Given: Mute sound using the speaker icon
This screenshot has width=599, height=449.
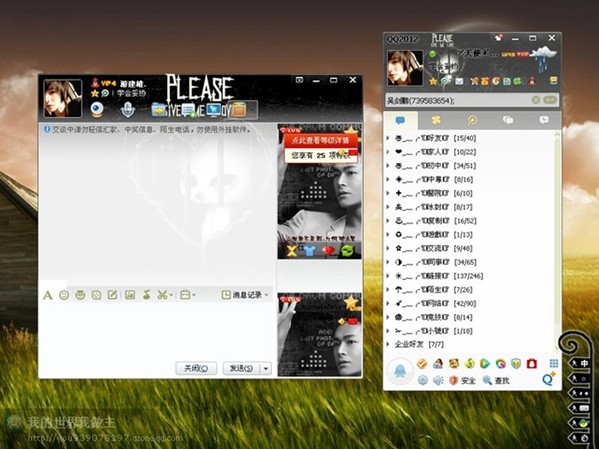Looking at the screenshot, I should tap(438, 380).
